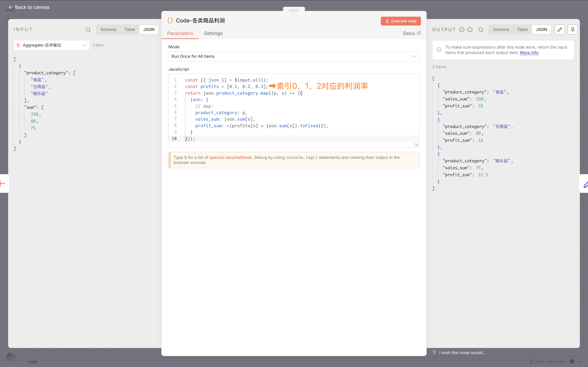
Task: Expand the logs panel chevron at bottom right
Action: pyautogui.click(x=581, y=361)
